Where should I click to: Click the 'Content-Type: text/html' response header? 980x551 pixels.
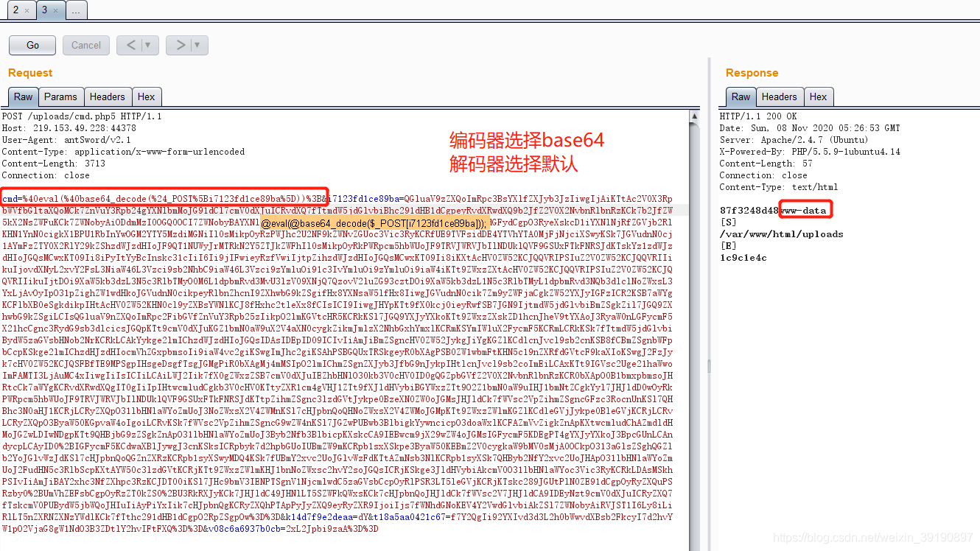click(x=779, y=187)
